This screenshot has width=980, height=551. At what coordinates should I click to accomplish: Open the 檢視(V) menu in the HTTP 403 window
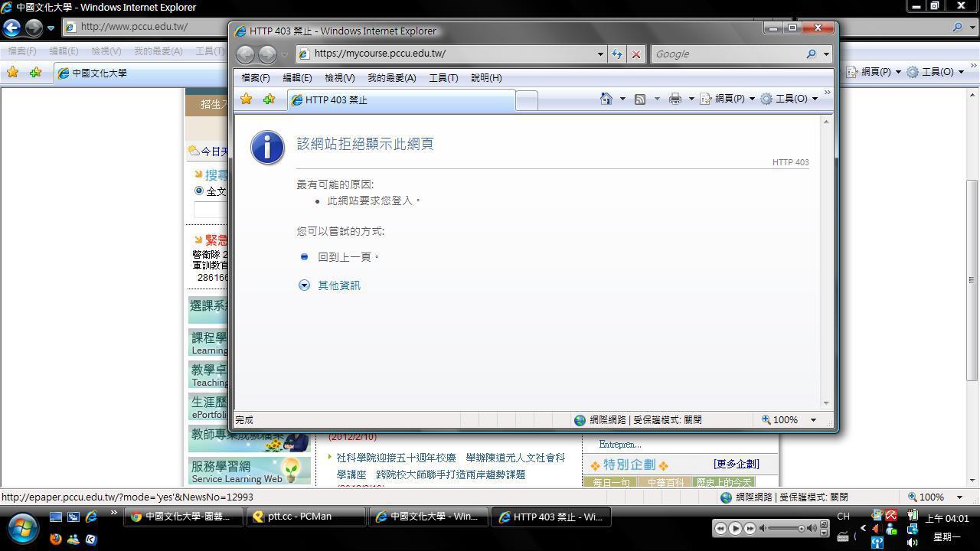coord(339,77)
